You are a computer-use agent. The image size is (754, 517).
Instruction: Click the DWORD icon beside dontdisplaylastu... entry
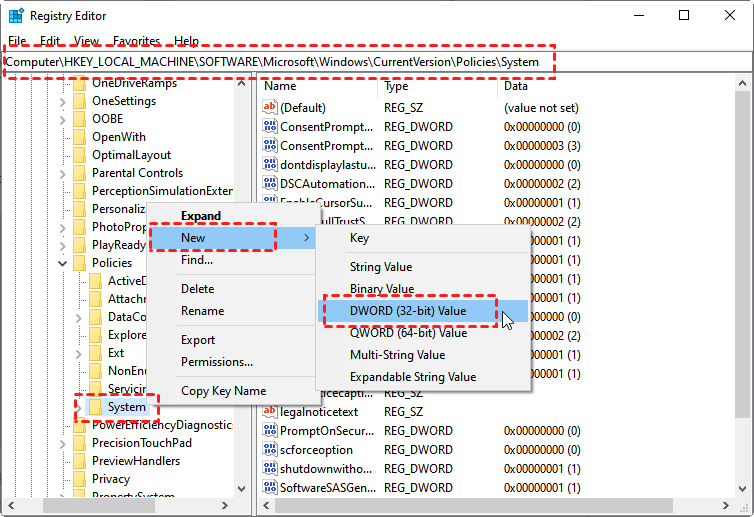pyautogui.click(x=270, y=164)
